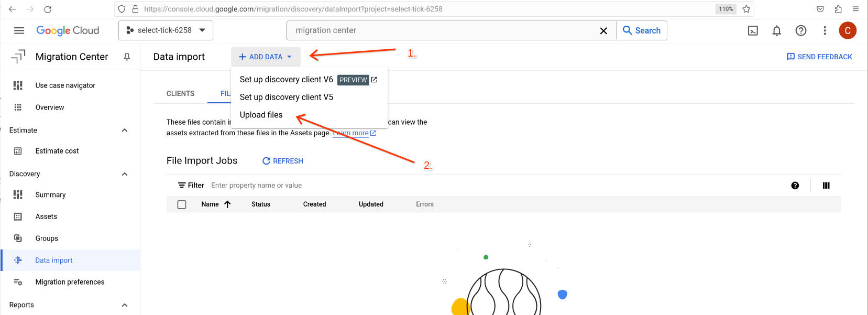The image size is (868, 315).
Task: Open the browser extensions puzzle icon
Action: (x=838, y=9)
